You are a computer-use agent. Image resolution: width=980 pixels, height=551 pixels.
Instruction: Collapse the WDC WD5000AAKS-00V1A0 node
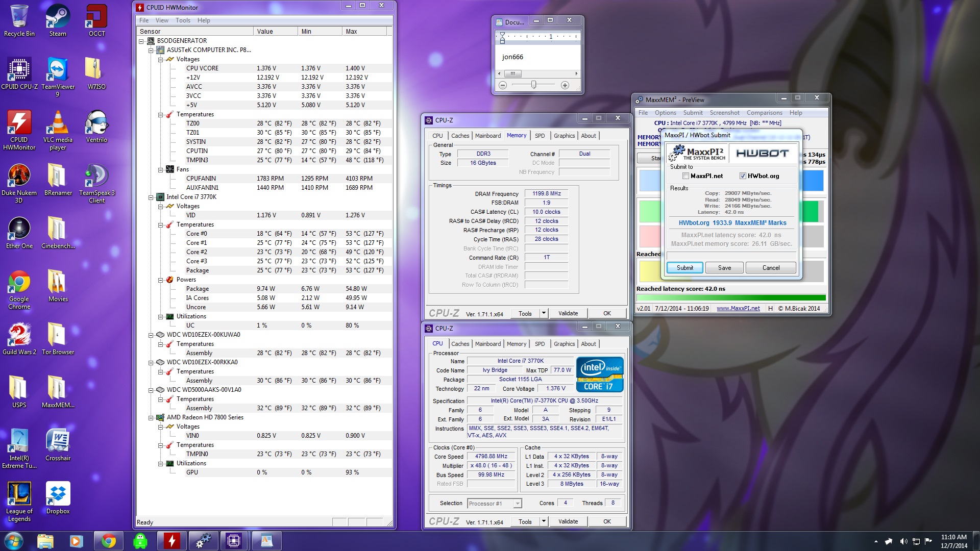(151, 390)
